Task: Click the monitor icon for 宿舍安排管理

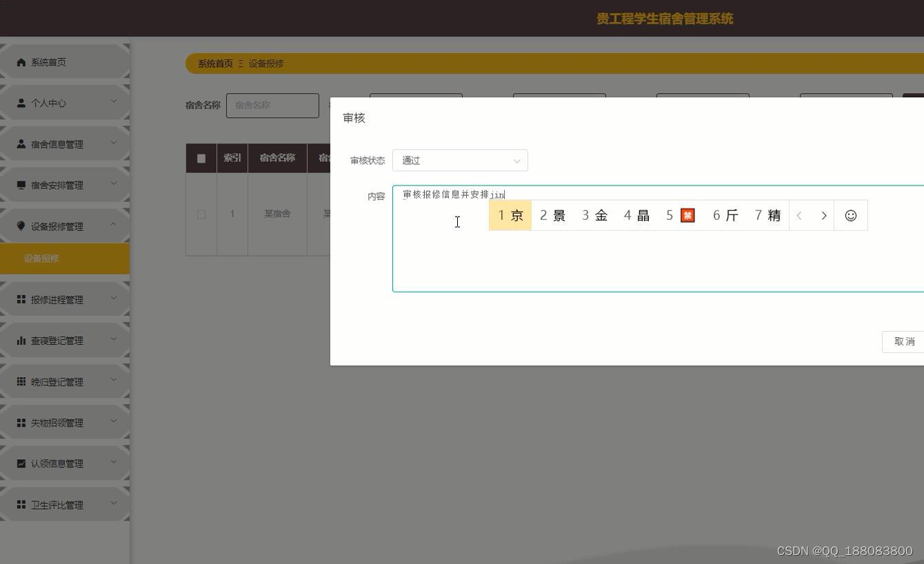Action: (x=21, y=184)
